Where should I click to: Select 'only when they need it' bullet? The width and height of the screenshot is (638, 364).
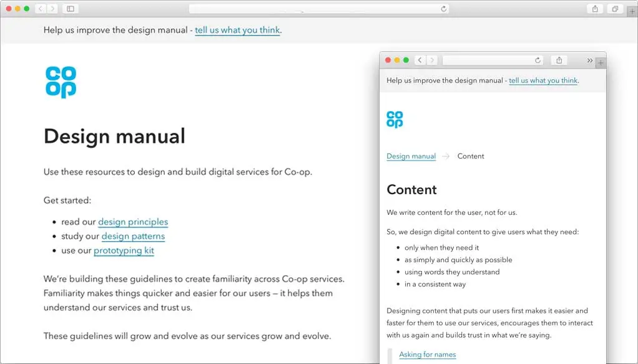click(441, 247)
